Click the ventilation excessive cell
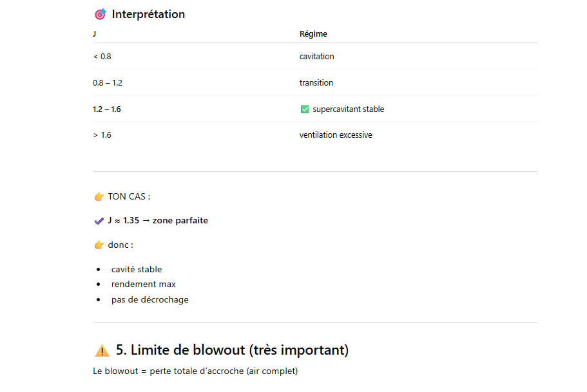The width and height of the screenshot is (587, 392). (x=336, y=135)
